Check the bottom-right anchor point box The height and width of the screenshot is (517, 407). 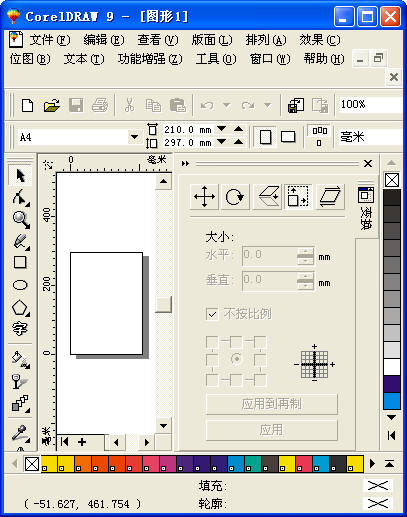(260, 380)
